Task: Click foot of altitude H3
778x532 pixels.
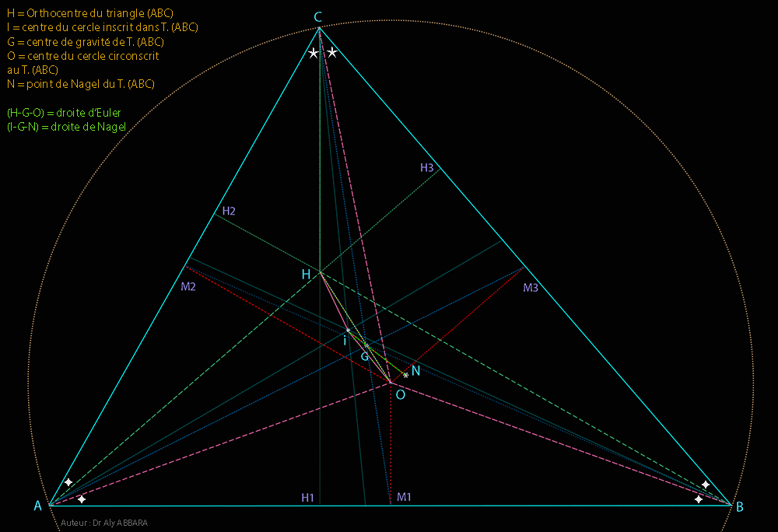Action: point(428,166)
